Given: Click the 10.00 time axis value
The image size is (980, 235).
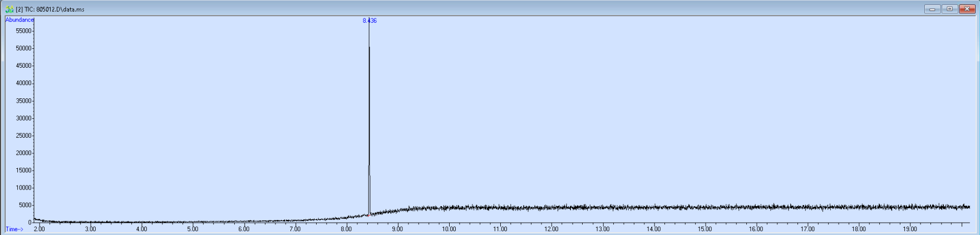Looking at the screenshot, I should coord(449,229).
